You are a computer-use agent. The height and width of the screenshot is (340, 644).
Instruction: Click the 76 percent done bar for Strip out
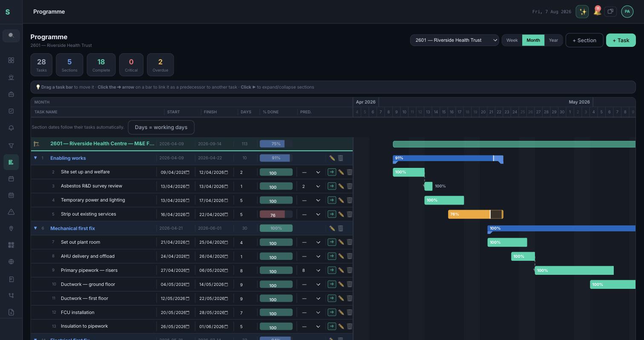click(x=276, y=214)
